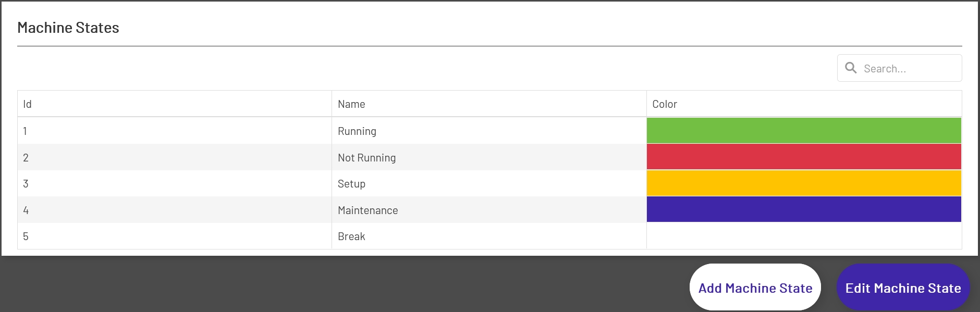Click the Id cell containing 3
Viewport: 980px width, 312px height.
pos(24,183)
